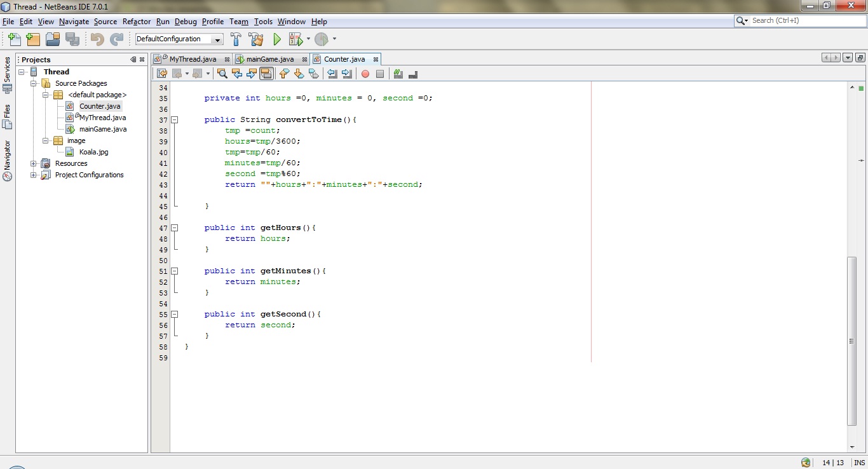Viewport: 868px width, 469px height.
Task: Close the Counter.java editor tab
Action: point(376,59)
